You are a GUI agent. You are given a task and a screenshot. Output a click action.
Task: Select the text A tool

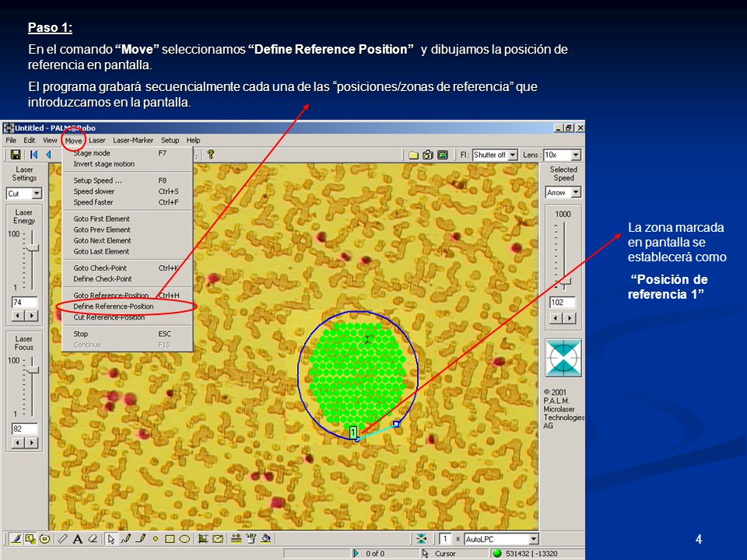(x=77, y=539)
